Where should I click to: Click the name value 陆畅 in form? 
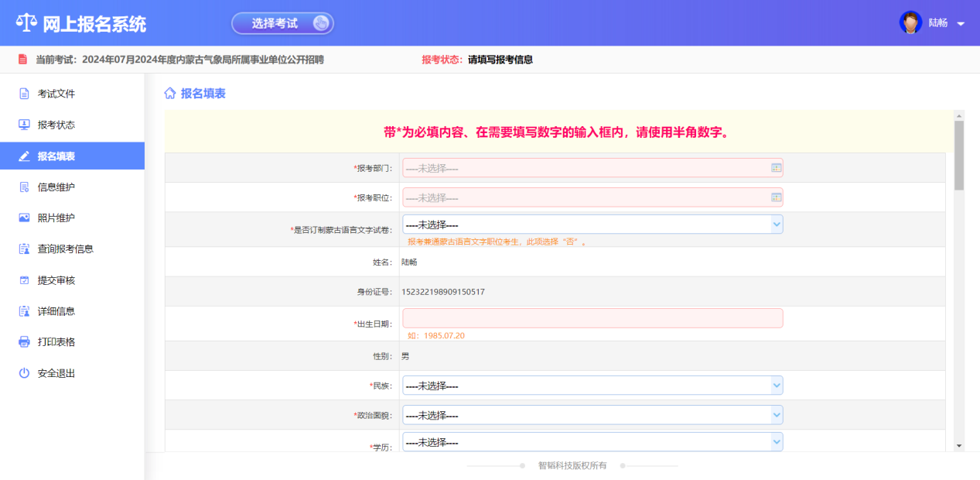pyautogui.click(x=409, y=262)
